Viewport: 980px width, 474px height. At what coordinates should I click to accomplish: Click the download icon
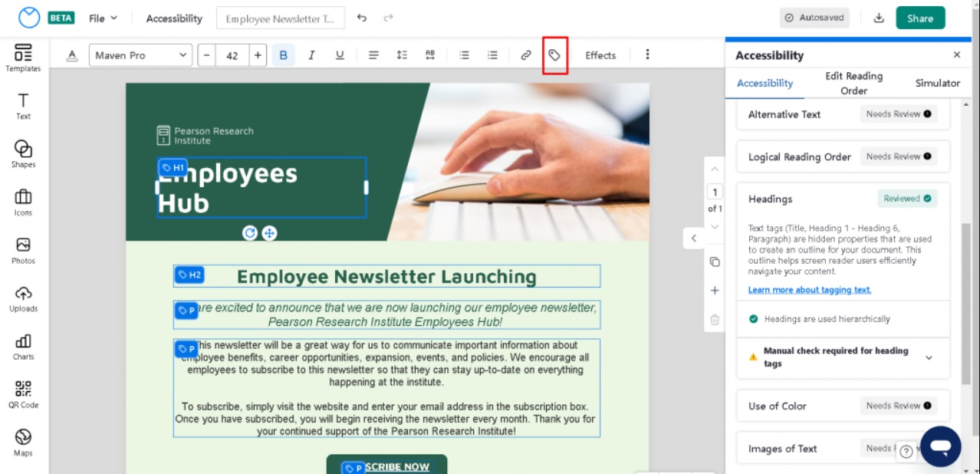pyautogui.click(x=879, y=18)
